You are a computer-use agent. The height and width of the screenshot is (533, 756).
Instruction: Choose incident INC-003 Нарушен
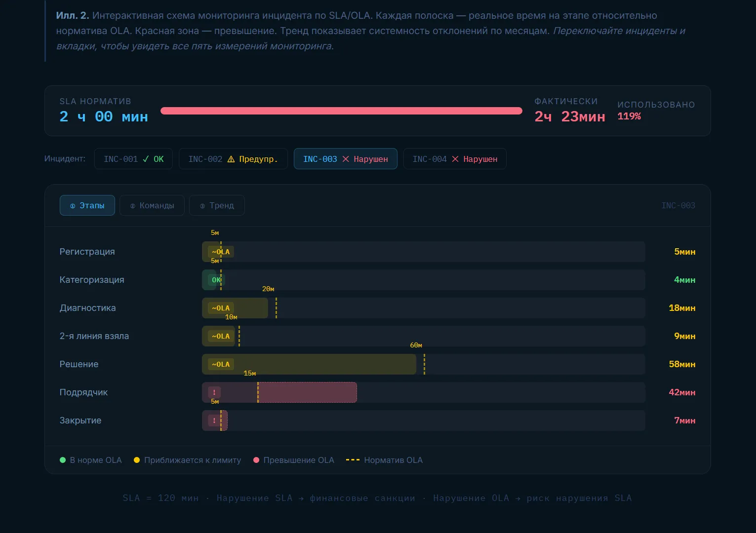point(345,159)
